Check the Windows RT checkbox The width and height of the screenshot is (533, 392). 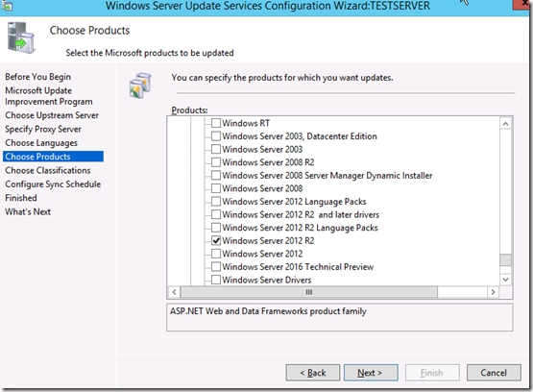pyautogui.click(x=216, y=123)
